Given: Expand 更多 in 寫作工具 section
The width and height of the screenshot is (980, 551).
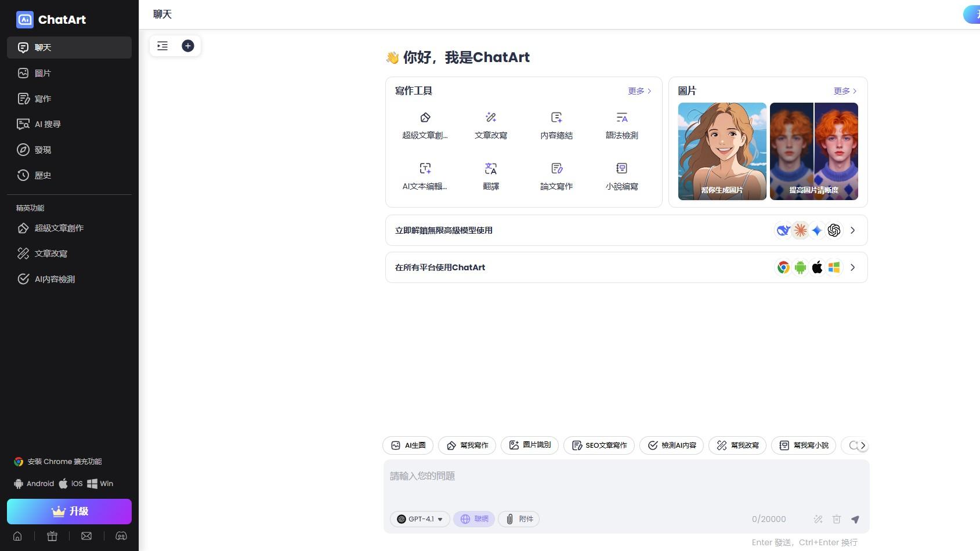Looking at the screenshot, I should tap(639, 91).
